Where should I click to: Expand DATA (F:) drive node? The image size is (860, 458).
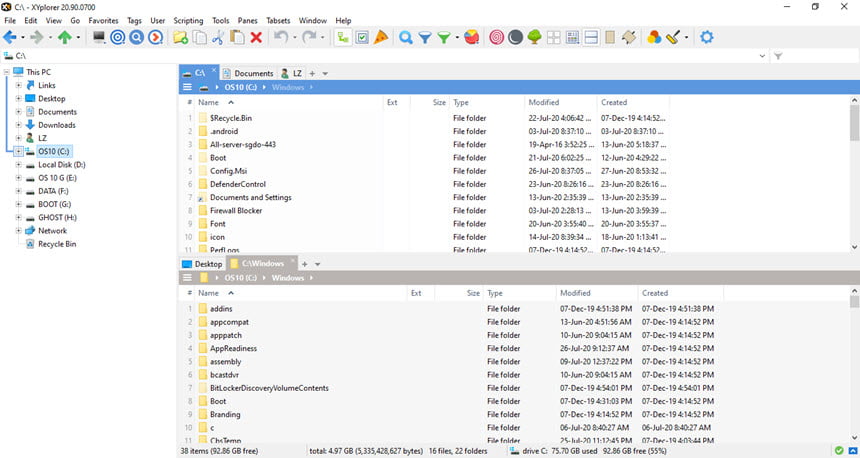[x=19, y=191]
